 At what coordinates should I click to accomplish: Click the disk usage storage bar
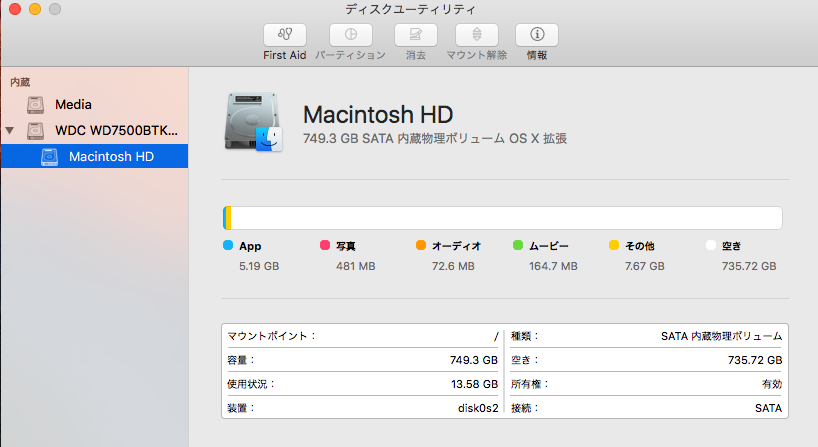pos(502,218)
